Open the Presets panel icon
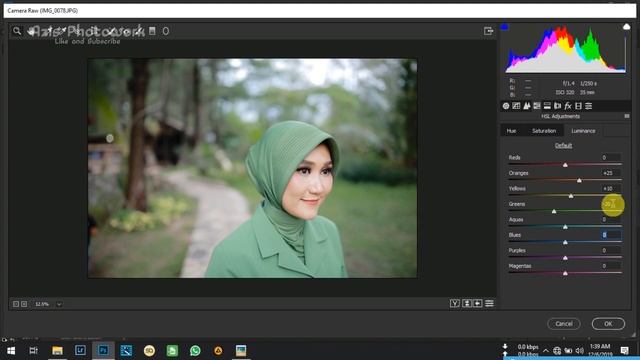Image resolution: width=640 pixels, height=360 pixels. [589, 106]
